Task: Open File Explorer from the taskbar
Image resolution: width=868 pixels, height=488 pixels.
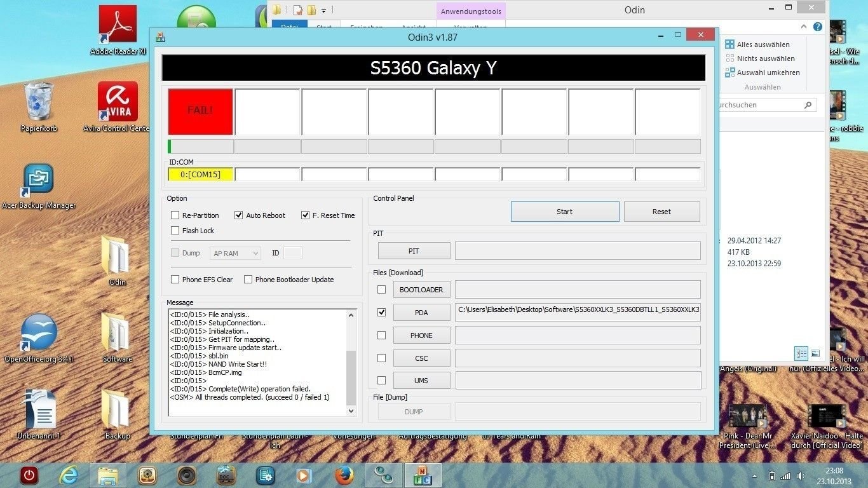Action: [107, 475]
